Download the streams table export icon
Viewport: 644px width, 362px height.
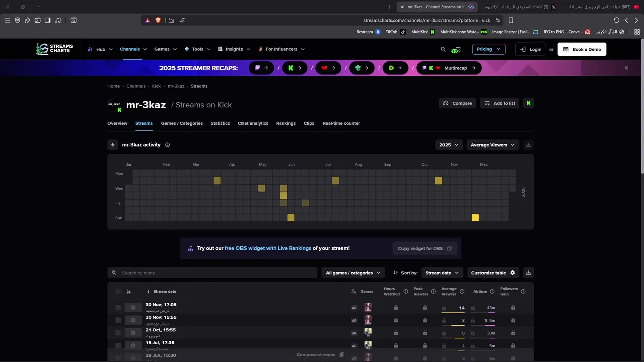(x=528, y=273)
